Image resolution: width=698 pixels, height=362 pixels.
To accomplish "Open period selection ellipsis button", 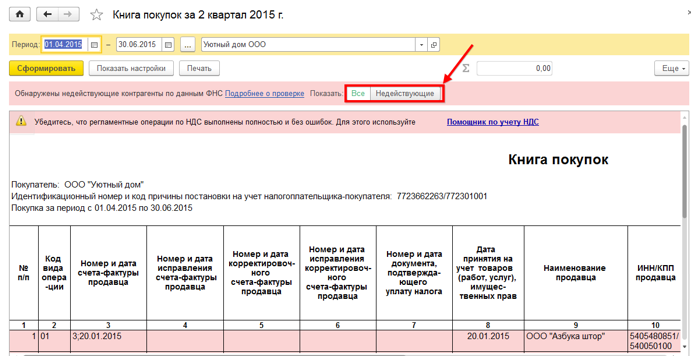I will point(188,45).
